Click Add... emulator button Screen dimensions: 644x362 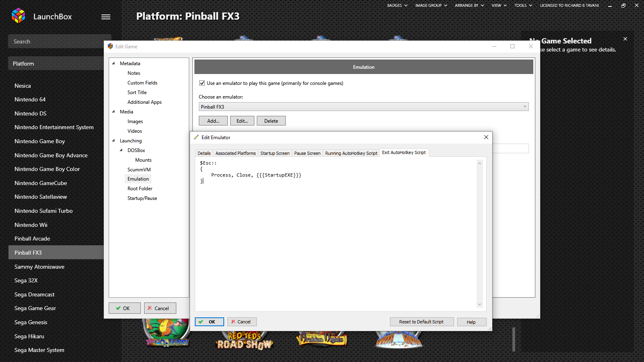pos(213,121)
